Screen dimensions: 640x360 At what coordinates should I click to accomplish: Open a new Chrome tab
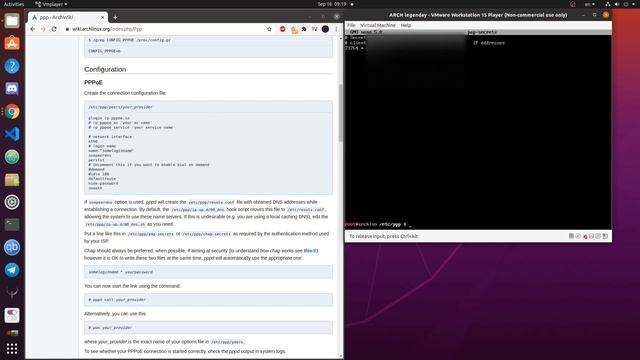click(115, 17)
